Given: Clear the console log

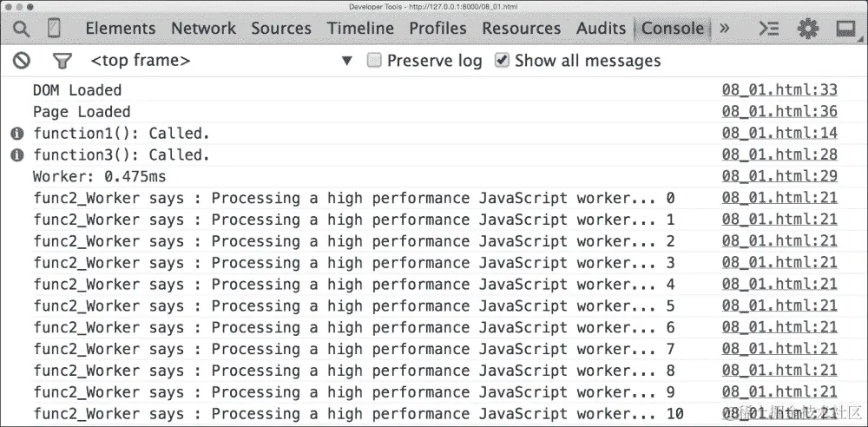Looking at the screenshot, I should tap(22, 61).
